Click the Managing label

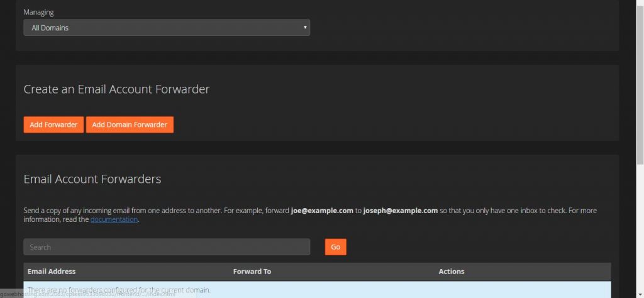[x=38, y=13]
